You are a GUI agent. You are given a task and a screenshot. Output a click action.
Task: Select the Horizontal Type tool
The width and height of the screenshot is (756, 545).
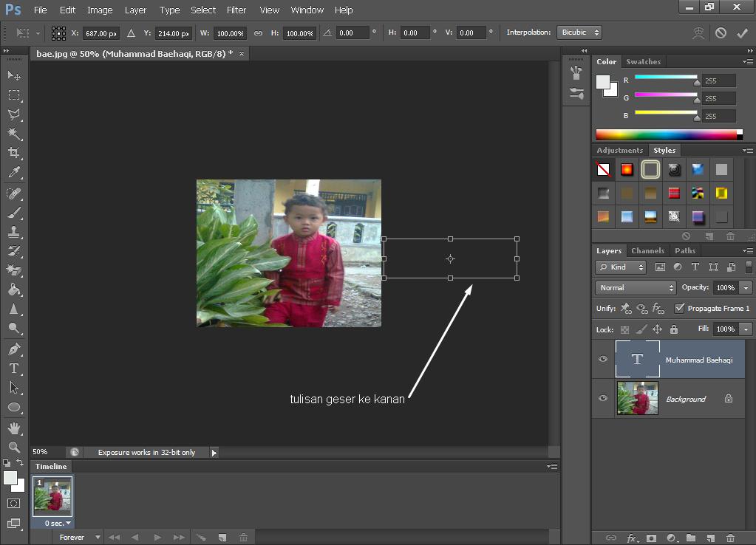[14, 369]
